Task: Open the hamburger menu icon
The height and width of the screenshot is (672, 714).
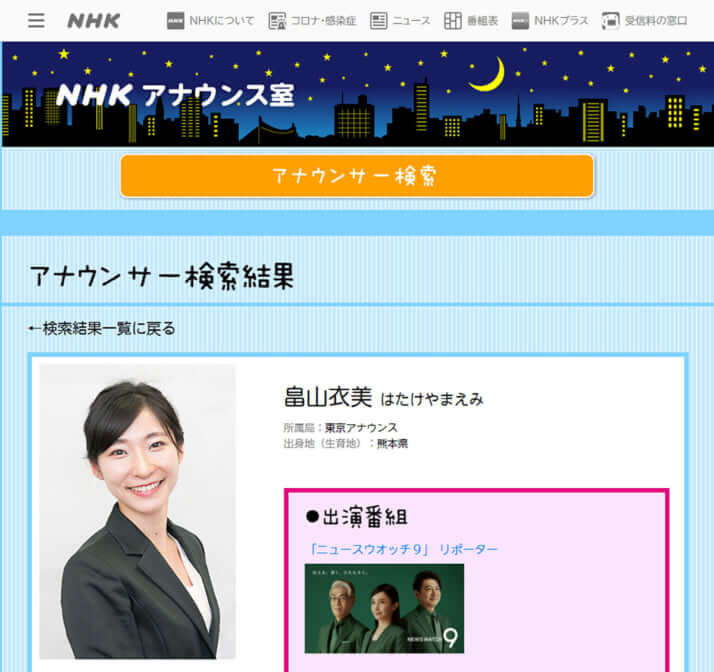Action: [36, 20]
